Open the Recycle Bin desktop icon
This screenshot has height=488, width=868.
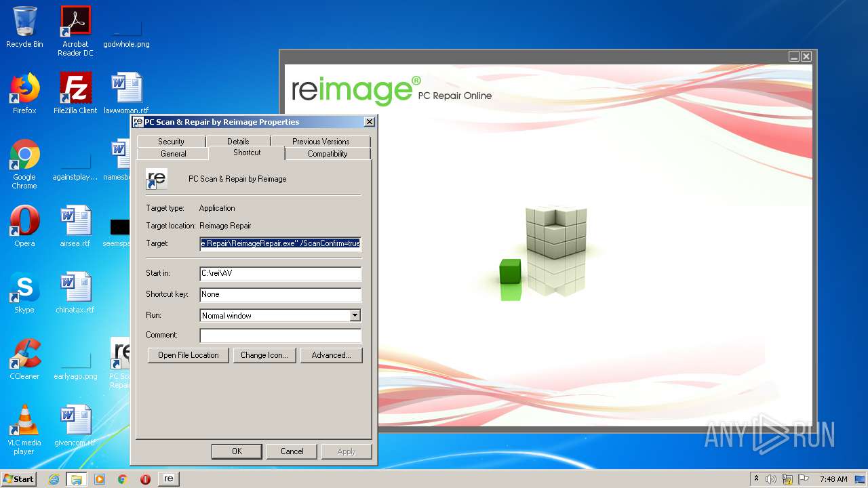pos(24,27)
